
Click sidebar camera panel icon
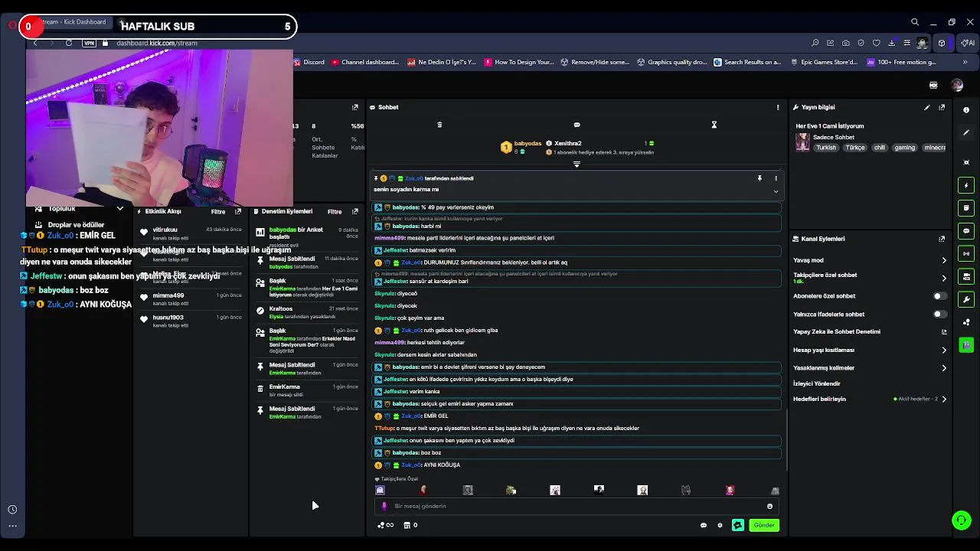(x=966, y=277)
